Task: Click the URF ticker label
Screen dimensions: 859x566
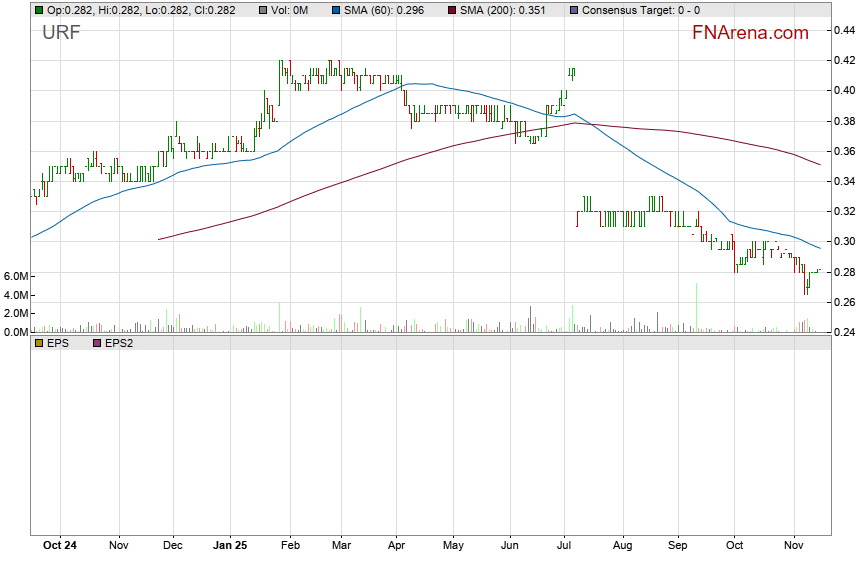Action: click(x=61, y=33)
